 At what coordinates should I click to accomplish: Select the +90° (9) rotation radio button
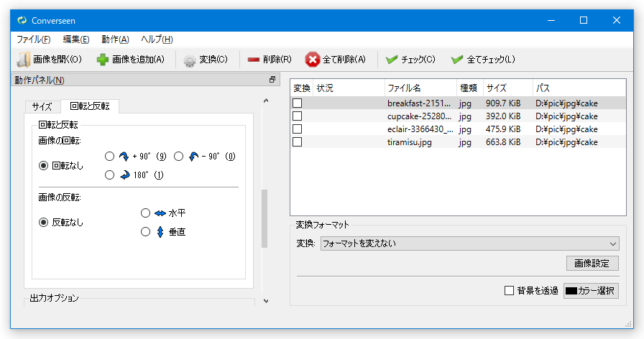pyautogui.click(x=109, y=157)
